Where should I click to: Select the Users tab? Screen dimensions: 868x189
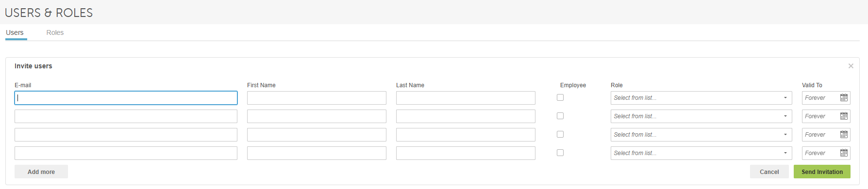click(15, 32)
